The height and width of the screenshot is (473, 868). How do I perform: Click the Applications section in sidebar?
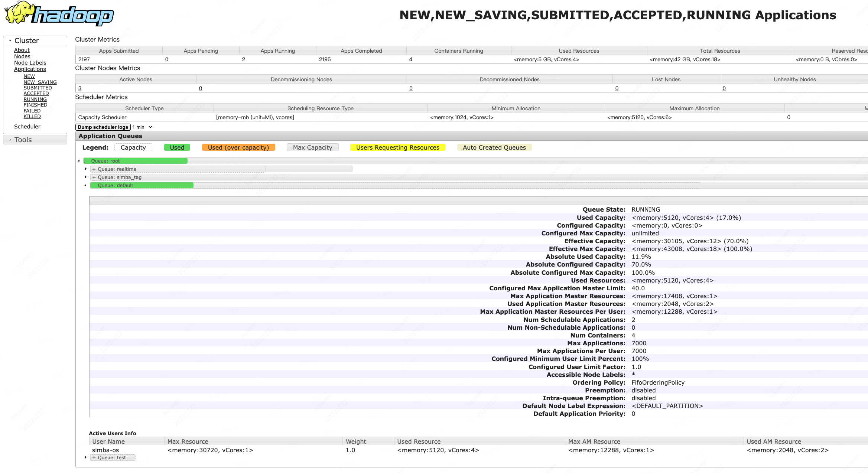click(x=30, y=69)
